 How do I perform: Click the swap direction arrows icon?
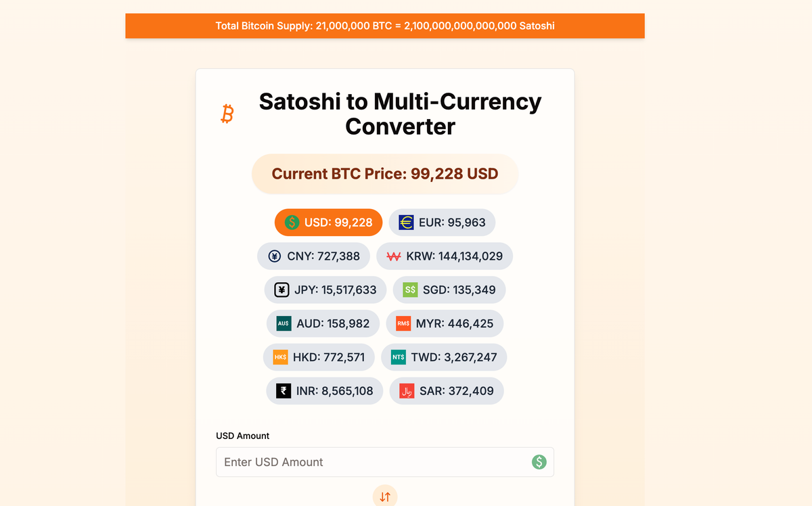pyautogui.click(x=385, y=497)
